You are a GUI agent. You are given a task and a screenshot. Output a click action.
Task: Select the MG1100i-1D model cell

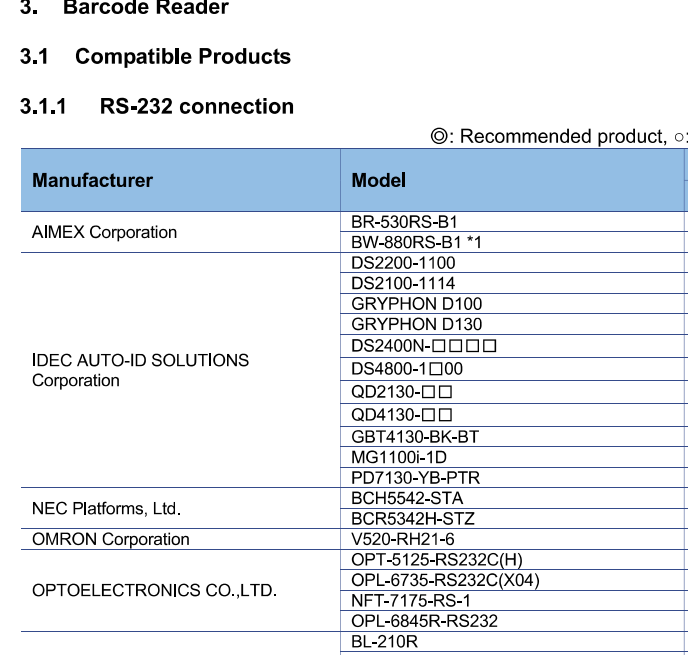[x=399, y=457]
